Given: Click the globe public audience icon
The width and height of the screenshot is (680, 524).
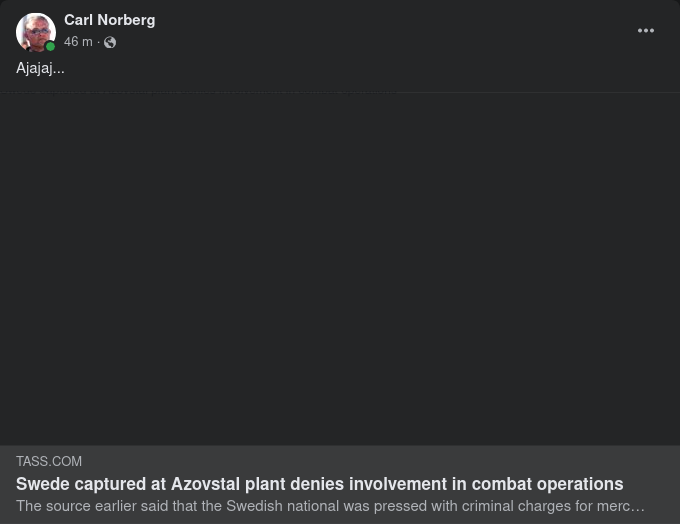Looking at the screenshot, I should (110, 43).
